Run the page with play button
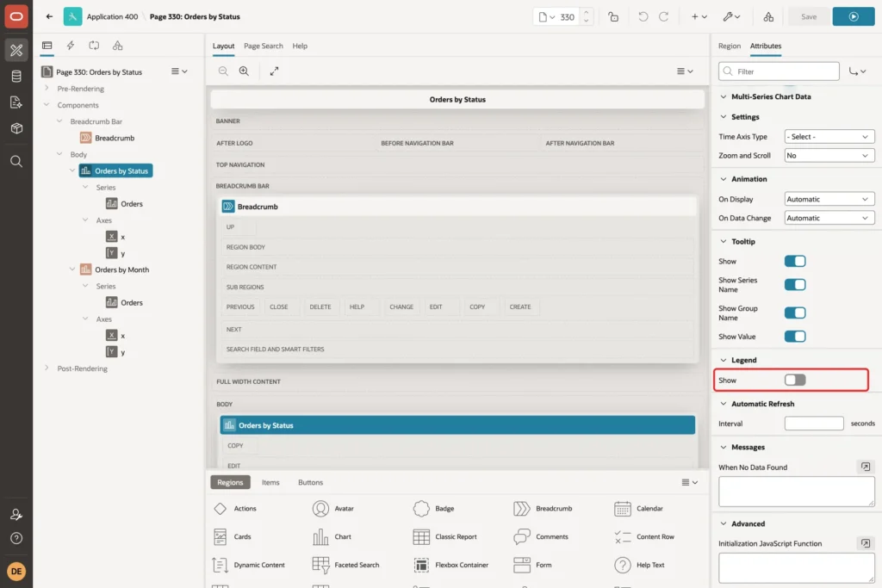882x588 pixels. click(854, 17)
